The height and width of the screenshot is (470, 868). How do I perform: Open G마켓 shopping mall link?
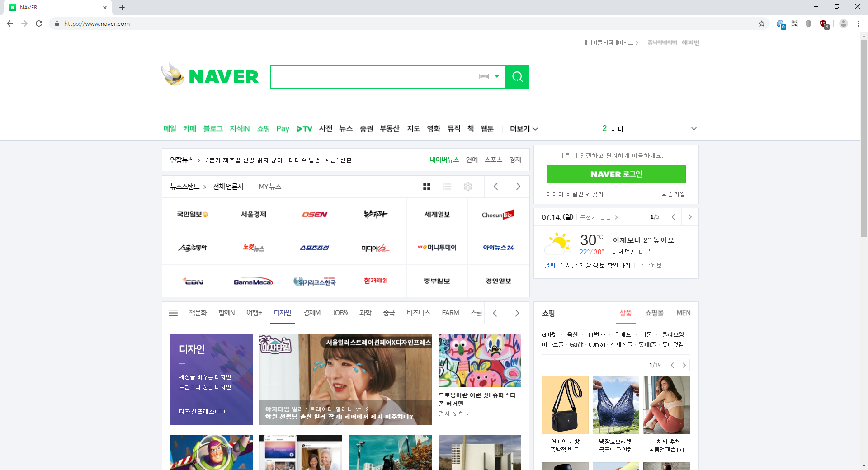point(549,335)
